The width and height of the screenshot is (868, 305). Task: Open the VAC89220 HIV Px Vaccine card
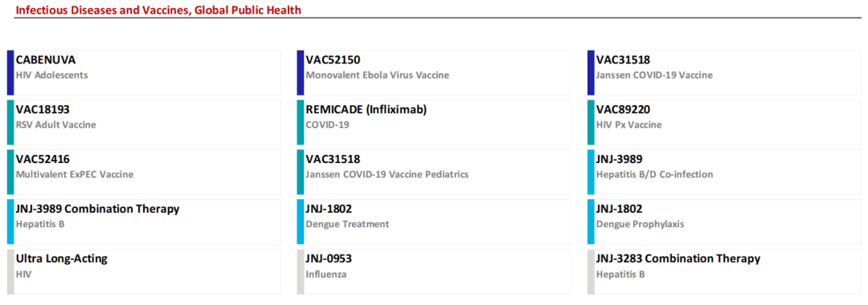[x=724, y=123]
